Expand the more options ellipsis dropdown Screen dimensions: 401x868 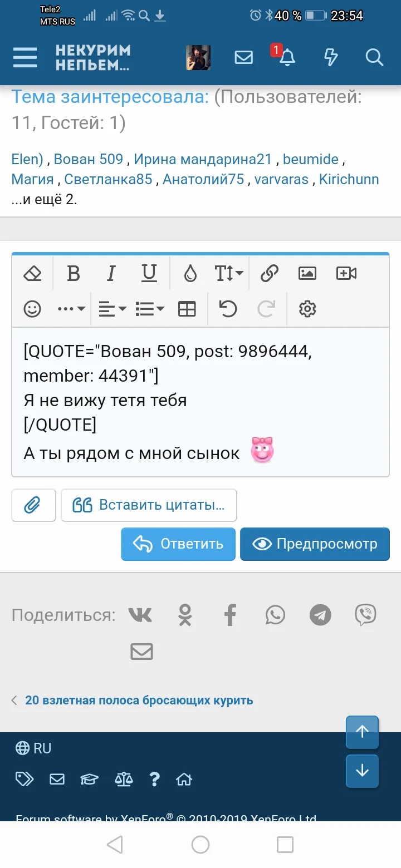click(71, 308)
